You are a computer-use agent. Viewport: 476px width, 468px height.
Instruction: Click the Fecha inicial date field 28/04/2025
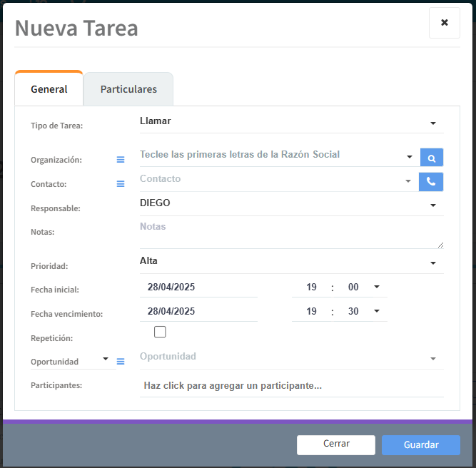[198, 287]
